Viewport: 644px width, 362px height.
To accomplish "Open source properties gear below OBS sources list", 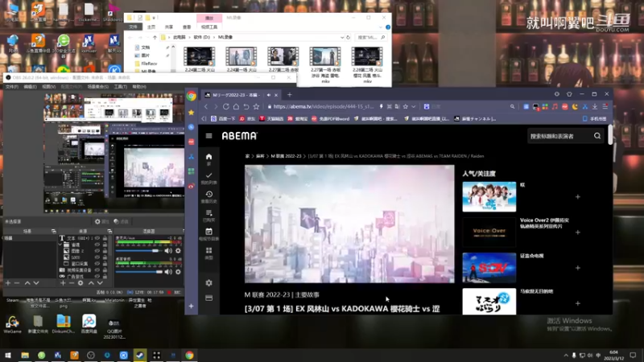I will coord(80,283).
